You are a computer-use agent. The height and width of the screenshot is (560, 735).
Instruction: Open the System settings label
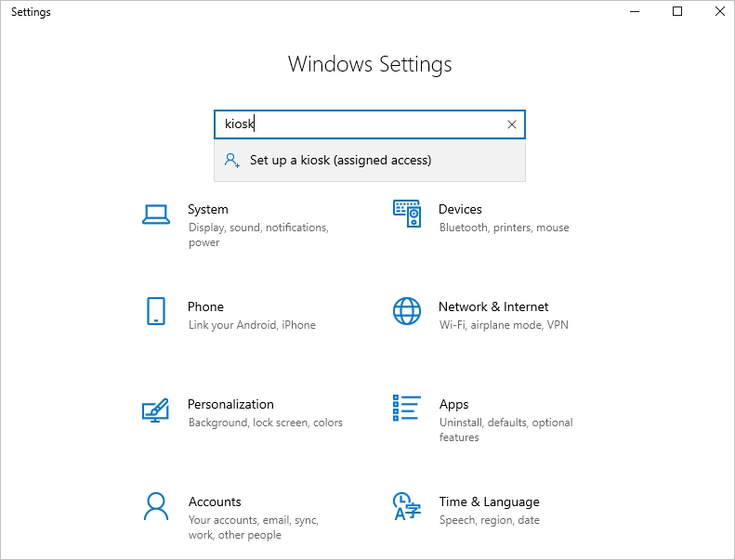208,210
